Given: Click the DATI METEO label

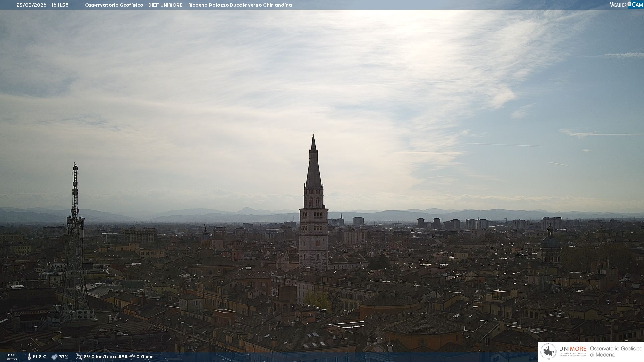Looking at the screenshot, I should (x=12, y=357).
